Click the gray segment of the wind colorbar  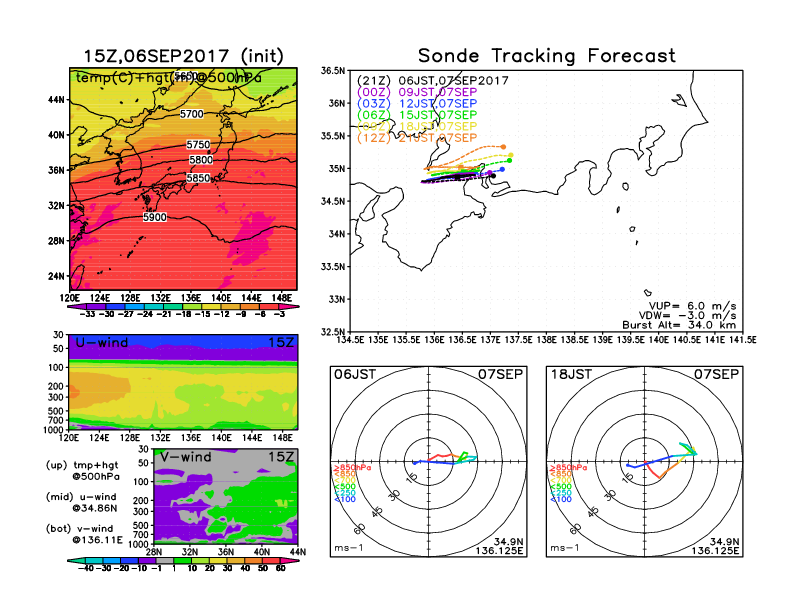(x=165, y=560)
